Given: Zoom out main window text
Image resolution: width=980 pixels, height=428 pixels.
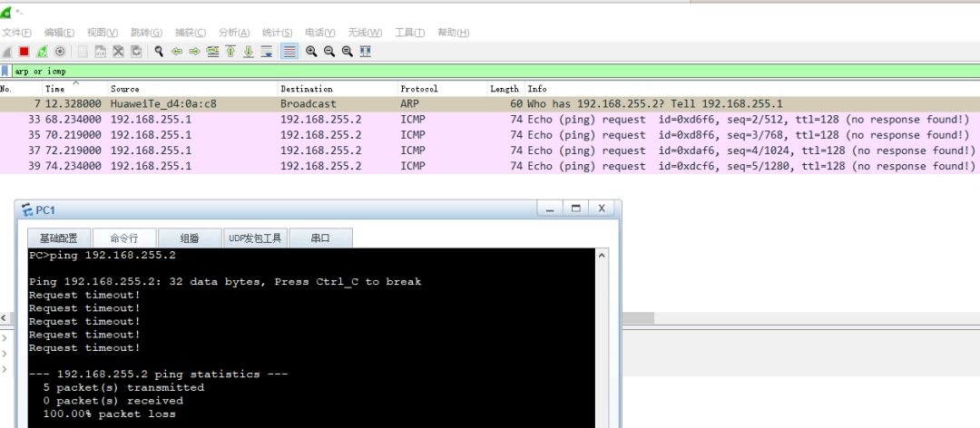Looking at the screenshot, I should click(329, 52).
